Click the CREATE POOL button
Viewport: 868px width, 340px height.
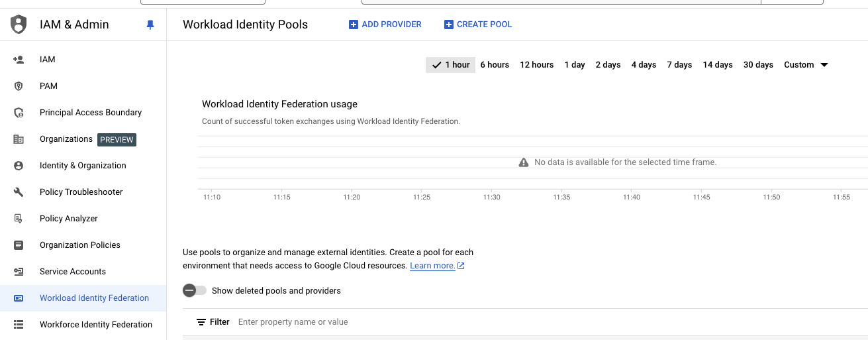(478, 25)
